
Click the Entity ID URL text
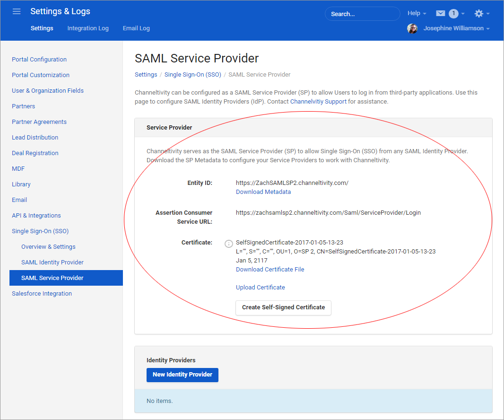292,183
